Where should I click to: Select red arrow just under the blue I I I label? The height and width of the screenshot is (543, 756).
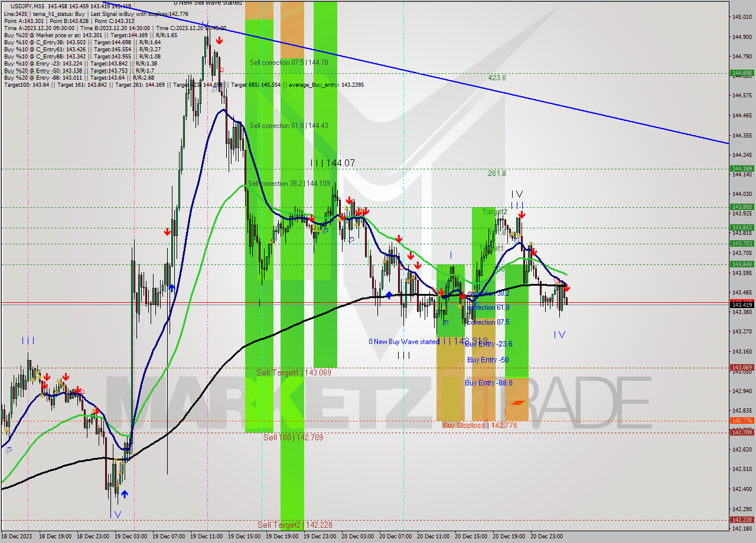[x=522, y=215]
